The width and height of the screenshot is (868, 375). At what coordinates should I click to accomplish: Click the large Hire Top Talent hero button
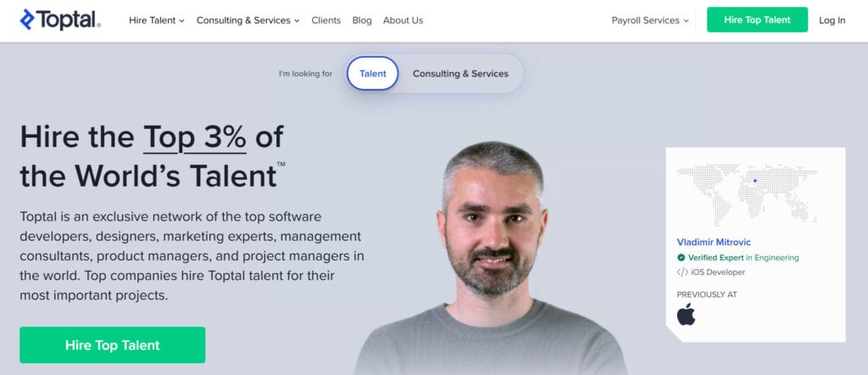pos(113,345)
